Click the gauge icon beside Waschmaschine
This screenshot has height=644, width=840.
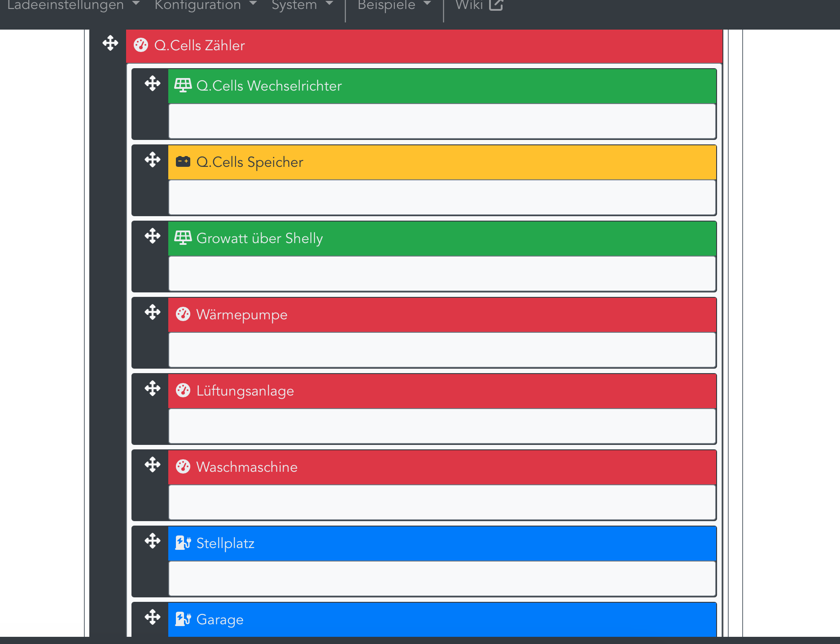click(183, 467)
